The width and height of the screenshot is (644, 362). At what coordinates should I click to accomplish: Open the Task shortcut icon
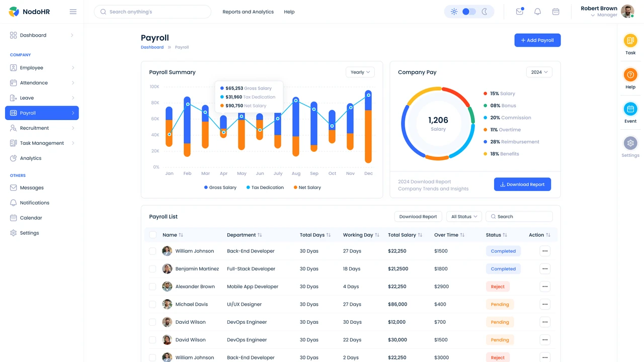630,40
